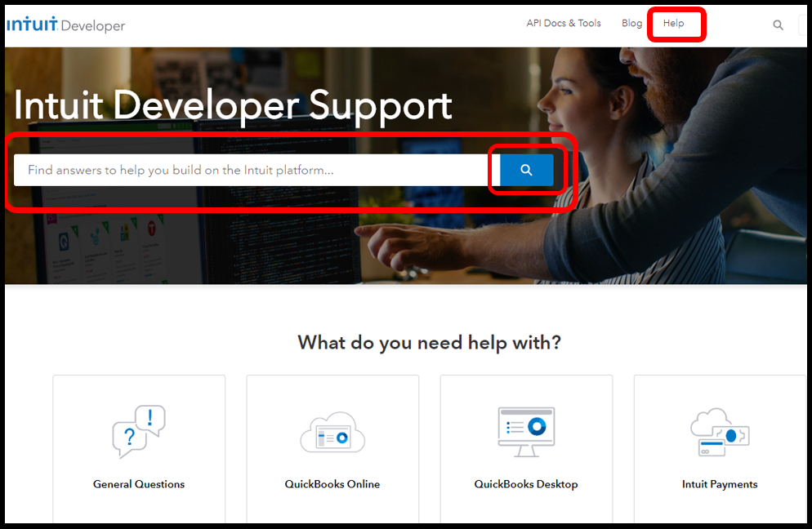Screen dimensions: 812x529
Task: Click the blue search button
Action: click(x=526, y=170)
